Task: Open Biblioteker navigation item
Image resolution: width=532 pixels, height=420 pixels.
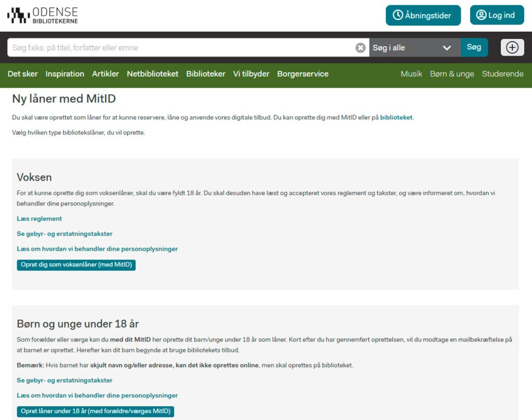Action: pos(206,74)
